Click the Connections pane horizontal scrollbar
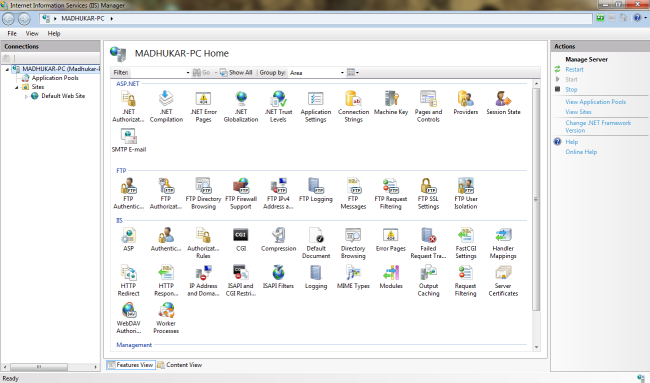The image size is (650, 383). 39,367
